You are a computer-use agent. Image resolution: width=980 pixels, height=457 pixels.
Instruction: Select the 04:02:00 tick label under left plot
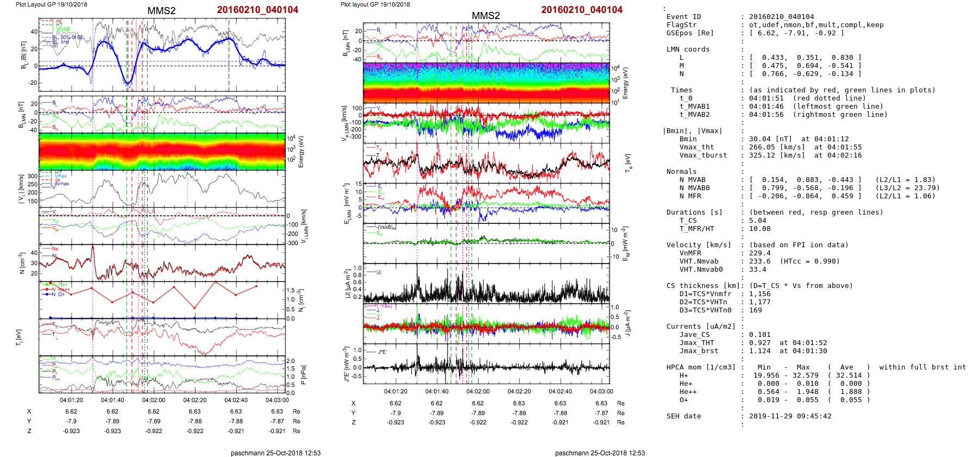pos(154,400)
